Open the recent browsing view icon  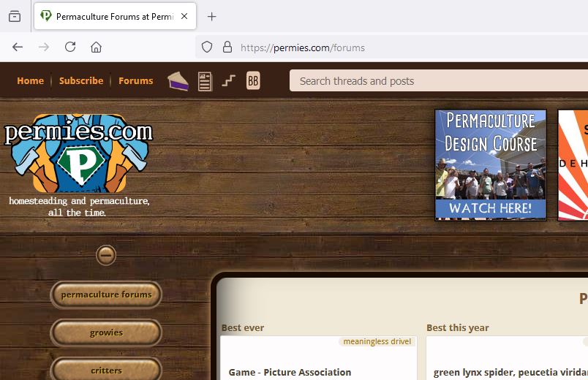(15, 16)
